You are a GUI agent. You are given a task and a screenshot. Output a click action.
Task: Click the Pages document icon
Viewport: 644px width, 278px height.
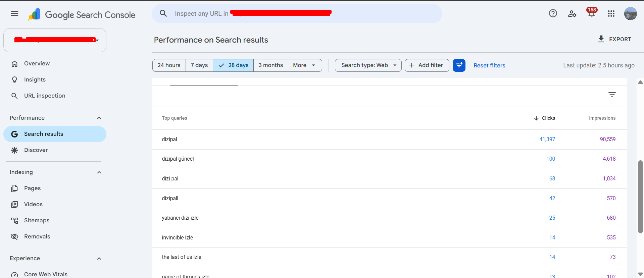point(14,188)
